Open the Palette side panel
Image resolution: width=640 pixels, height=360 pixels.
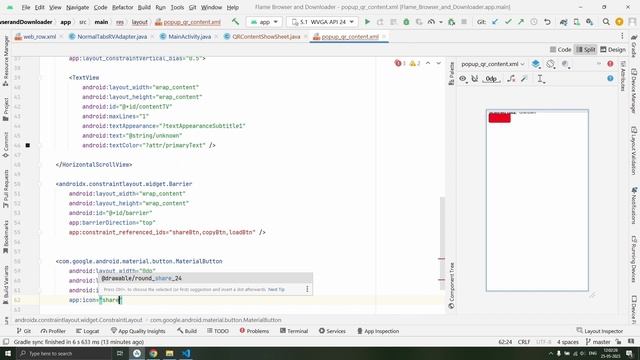(451, 73)
